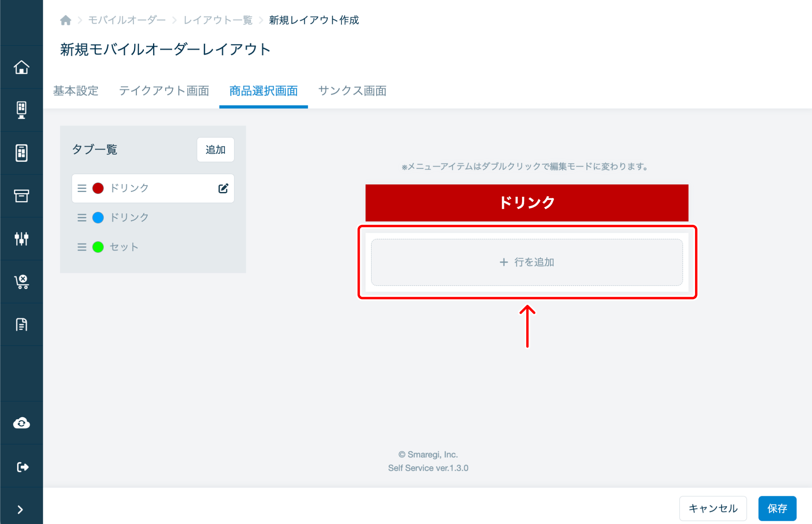Viewport: 812px width, 524px height.
Task: Click the logout icon in sidebar
Action: pyautogui.click(x=21, y=467)
